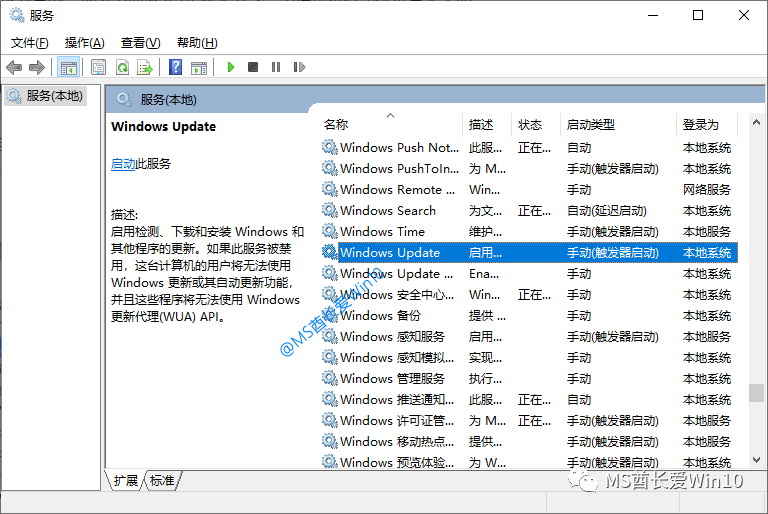Open the 文件(F) menu
This screenshot has width=768, height=514.
pos(29,43)
